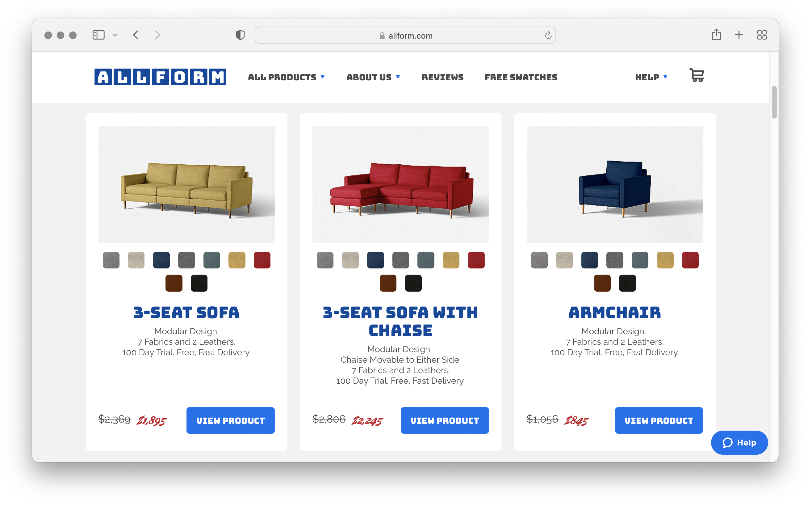Expand the All Products dropdown
812x506 pixels.
click(x=286, y=77)
